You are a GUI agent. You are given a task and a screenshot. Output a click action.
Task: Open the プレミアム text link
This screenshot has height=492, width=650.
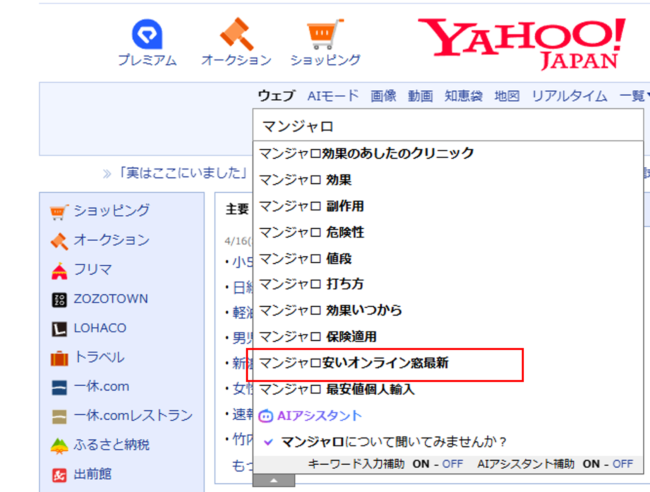pos(147,60)
